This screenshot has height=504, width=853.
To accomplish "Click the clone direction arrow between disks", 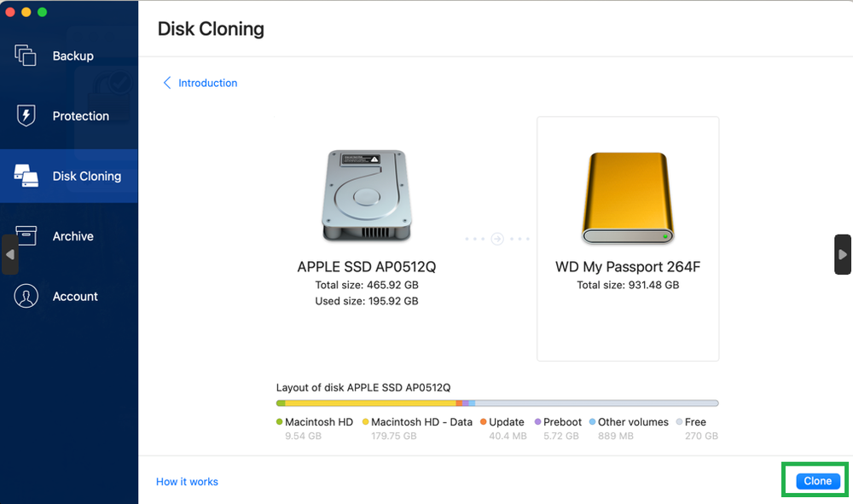I will click(496, 239).
